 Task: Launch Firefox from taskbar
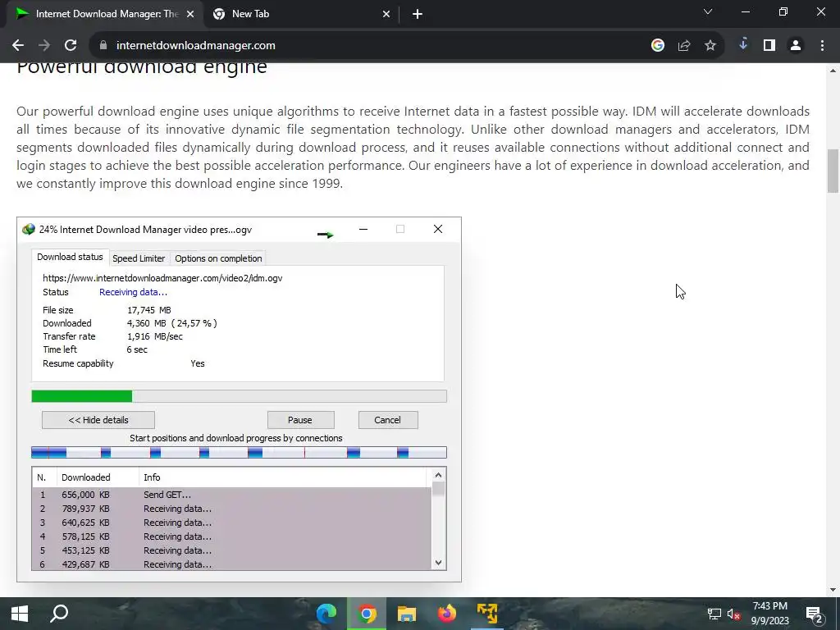click(447, 614)
